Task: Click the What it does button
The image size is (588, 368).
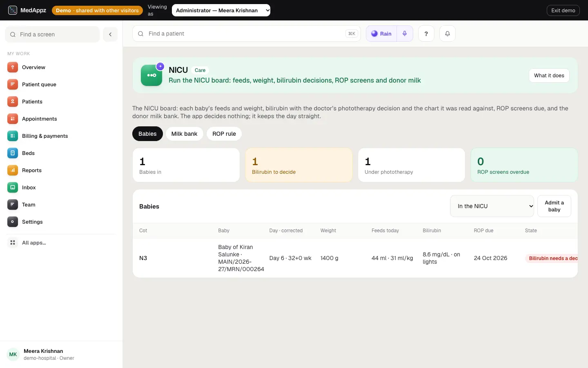Action: click(x=549, y=75)
